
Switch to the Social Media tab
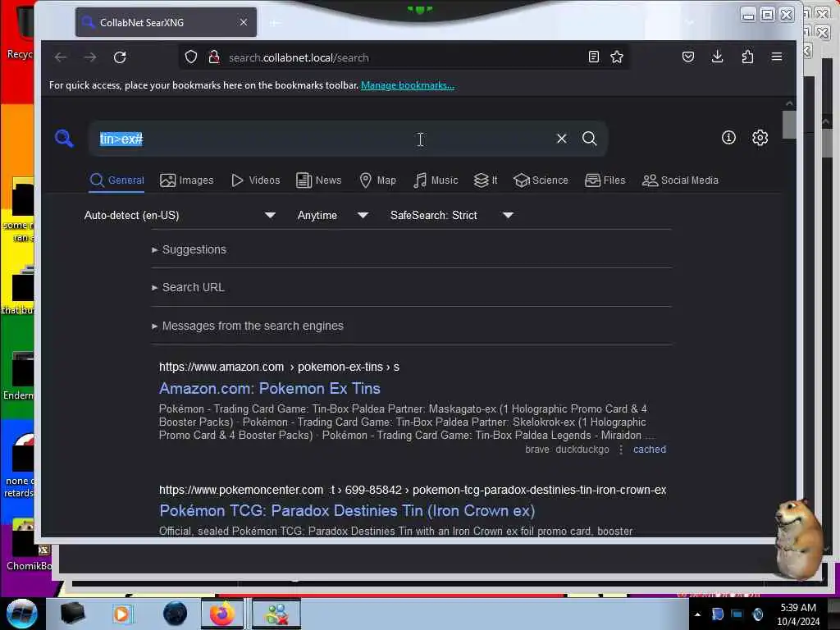(680, 180)
